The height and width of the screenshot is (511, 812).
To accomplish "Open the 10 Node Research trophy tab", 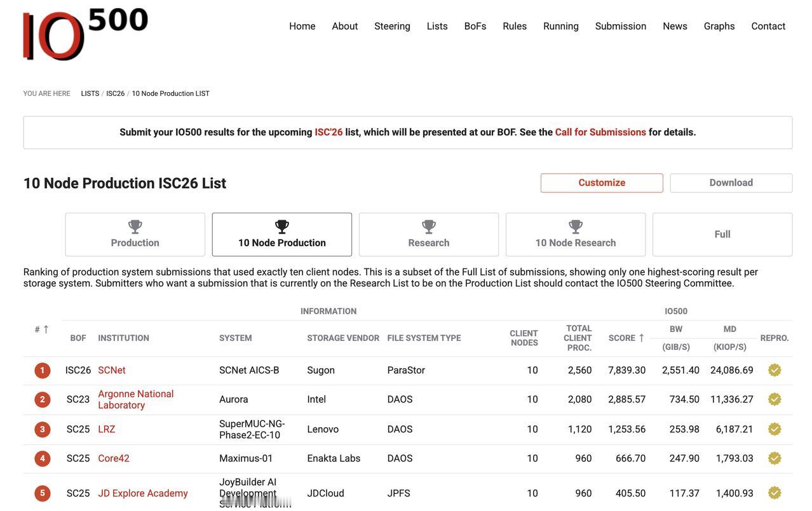I will click(x=576, y=234).
